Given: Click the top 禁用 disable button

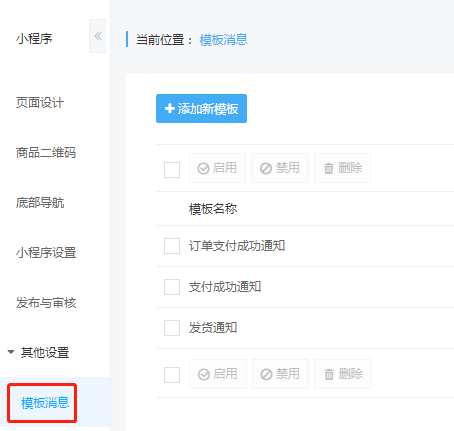Looking at the screenshot, I should [x=280, y=168].
